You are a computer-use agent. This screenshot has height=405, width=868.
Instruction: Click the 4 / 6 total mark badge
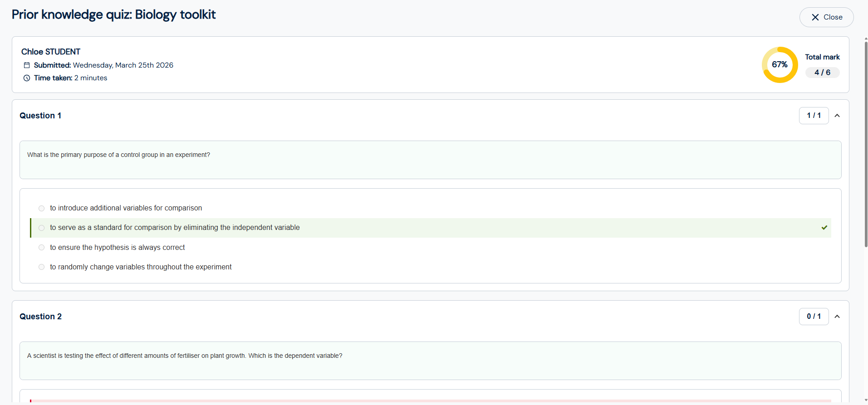point(822,73)
